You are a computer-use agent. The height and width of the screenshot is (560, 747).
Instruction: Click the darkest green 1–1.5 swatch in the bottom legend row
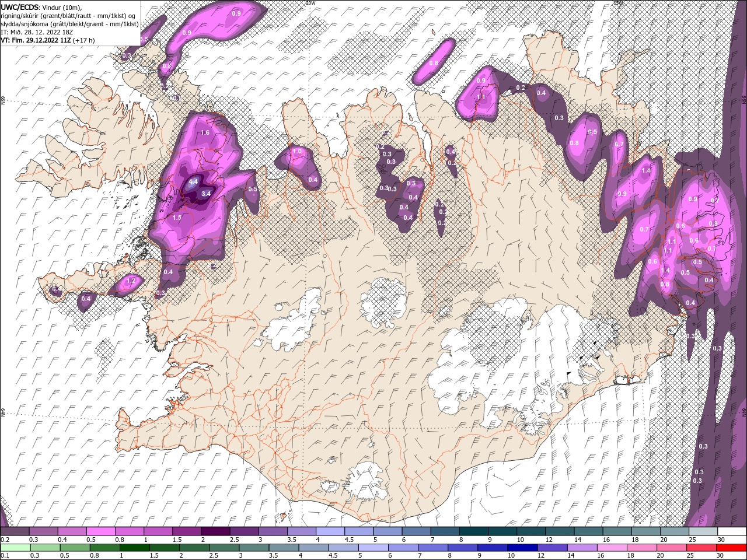134,548
